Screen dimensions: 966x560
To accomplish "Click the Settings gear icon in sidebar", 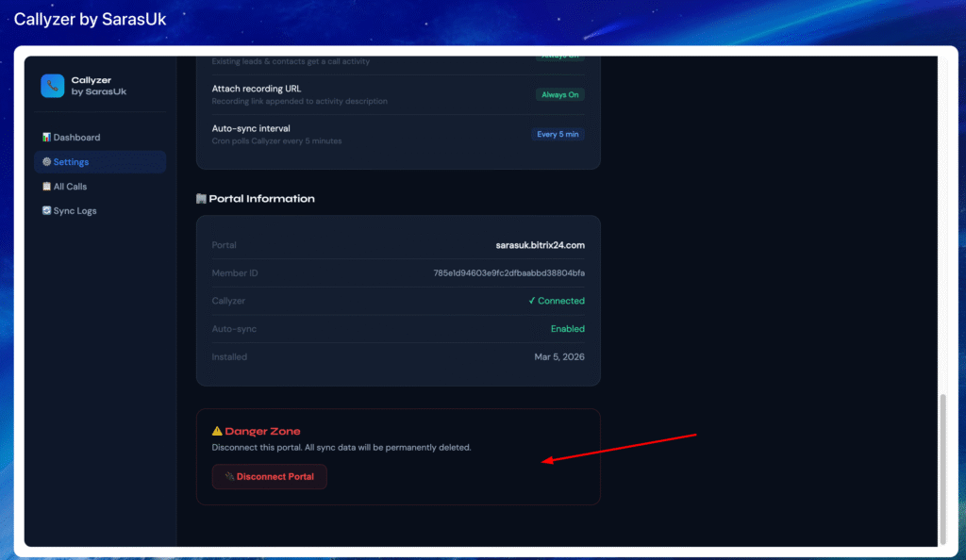I will click(46, 162).
